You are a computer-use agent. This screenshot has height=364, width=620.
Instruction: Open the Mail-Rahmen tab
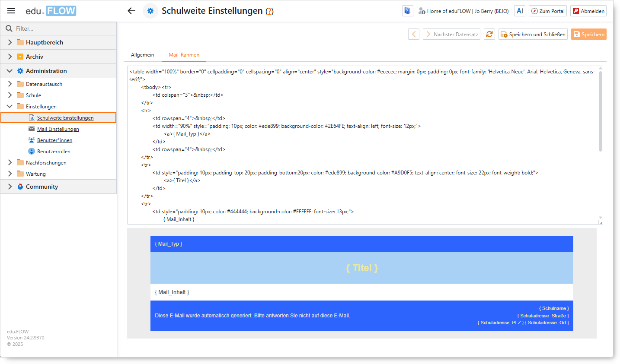pos(183,55)
